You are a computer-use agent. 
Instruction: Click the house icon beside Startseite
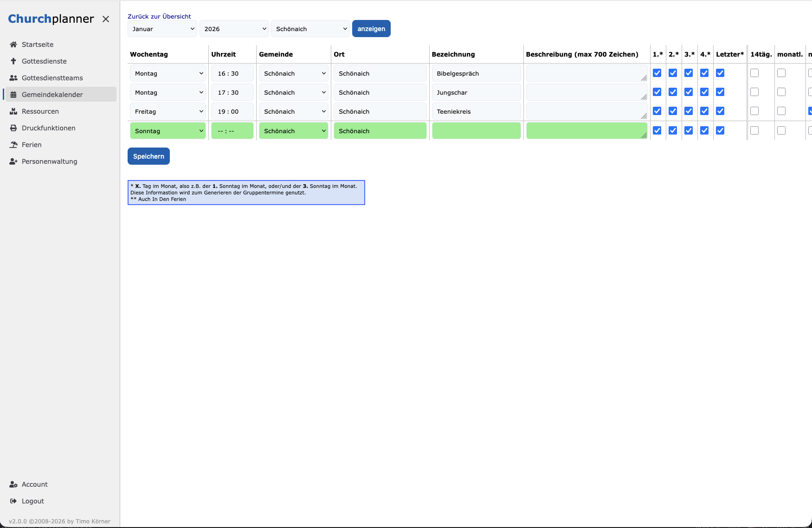[13, 45]
